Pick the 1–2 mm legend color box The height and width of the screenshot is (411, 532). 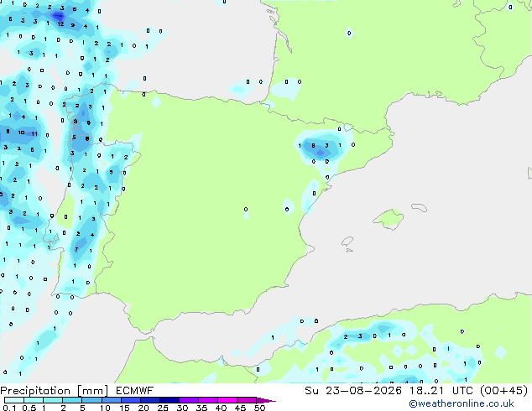tap(53, 400)
